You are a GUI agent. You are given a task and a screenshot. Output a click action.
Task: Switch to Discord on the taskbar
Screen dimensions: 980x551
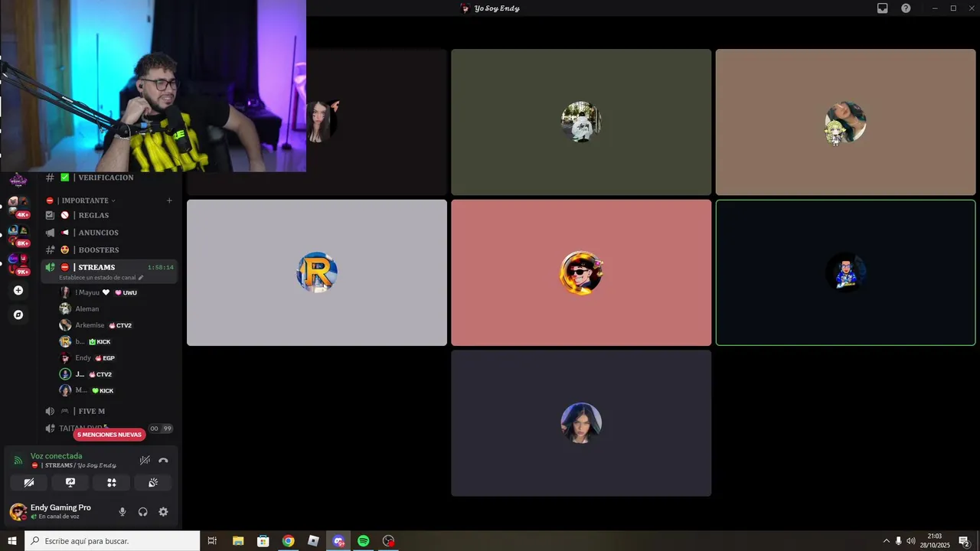pyautogui.click(x=338, y=541)
